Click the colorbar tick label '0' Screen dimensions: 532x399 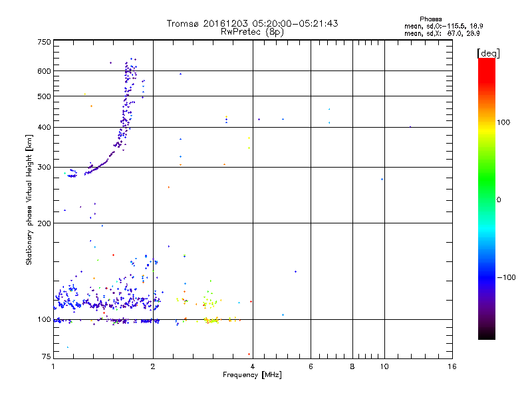pos(499,200)
